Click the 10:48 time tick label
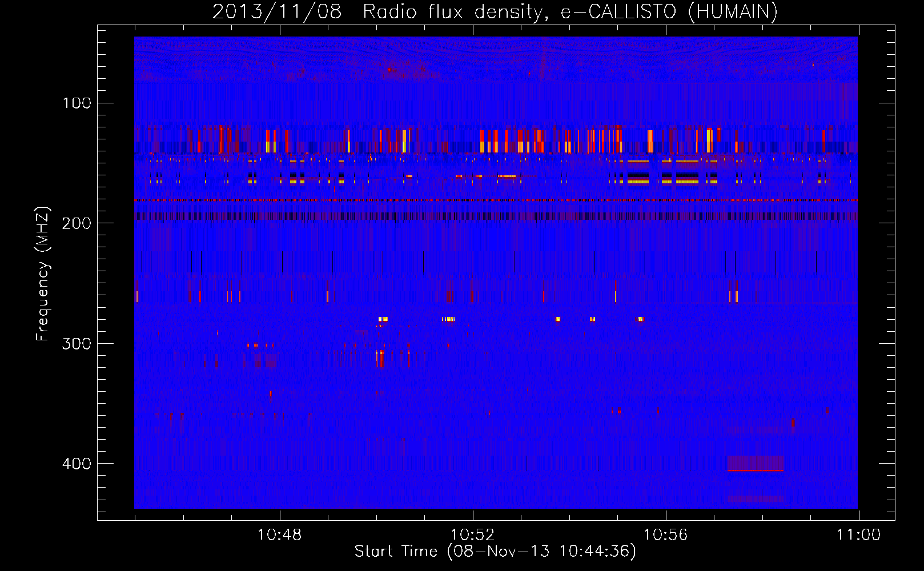924x571 pixels. click(280, 535)
